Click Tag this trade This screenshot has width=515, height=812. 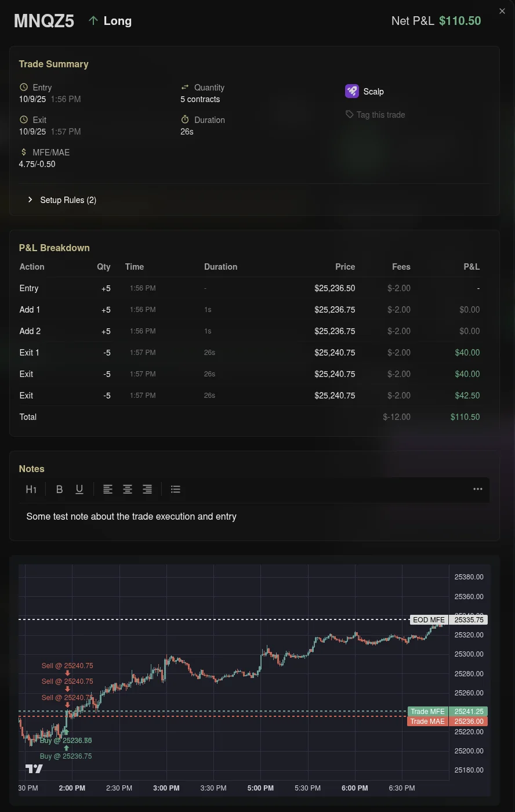pos(380,115)
